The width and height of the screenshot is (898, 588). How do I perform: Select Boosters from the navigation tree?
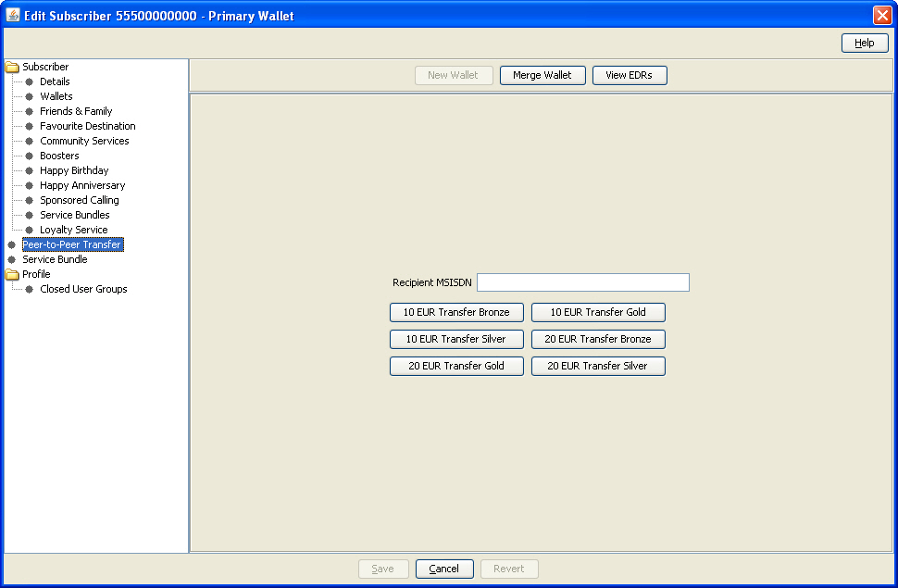point(58,156)
